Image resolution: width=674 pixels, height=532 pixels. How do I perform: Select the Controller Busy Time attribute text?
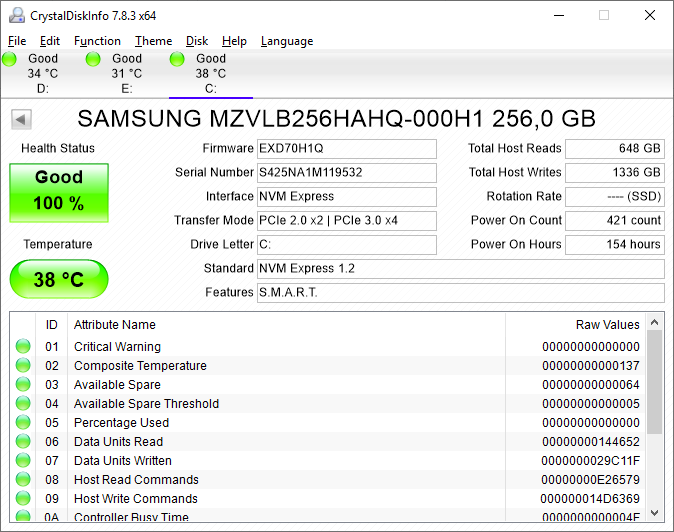[x=131, y=517]
